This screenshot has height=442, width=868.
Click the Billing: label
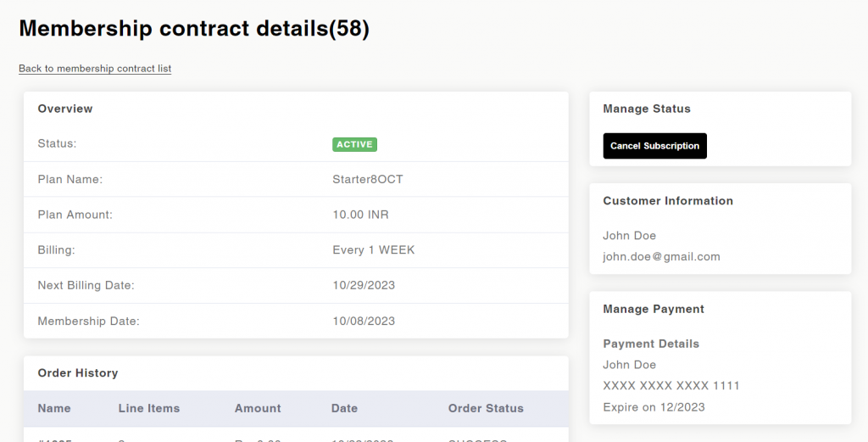[x=57, y=250]
